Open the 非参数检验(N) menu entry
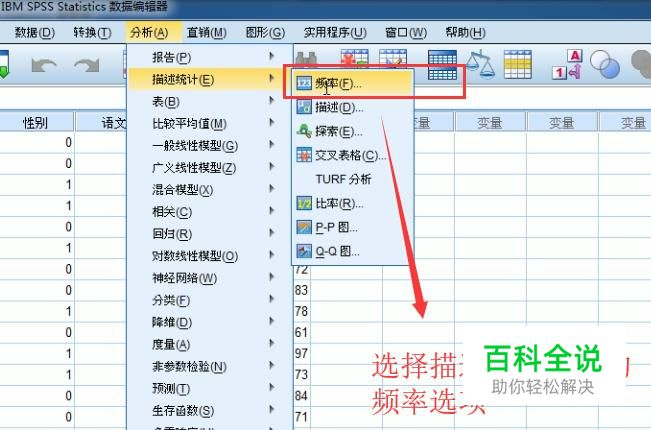This screenshot has width=651, height=430. click(x=209, y=366)
